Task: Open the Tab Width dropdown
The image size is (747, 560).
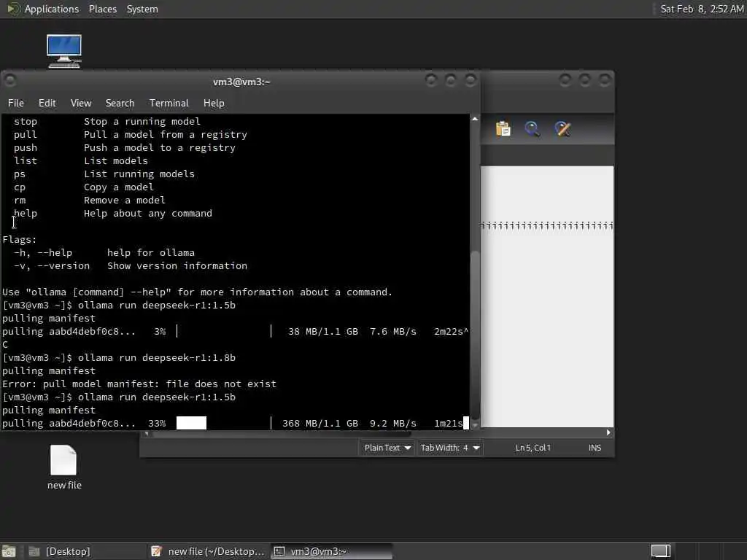Action: pos(449,448)
